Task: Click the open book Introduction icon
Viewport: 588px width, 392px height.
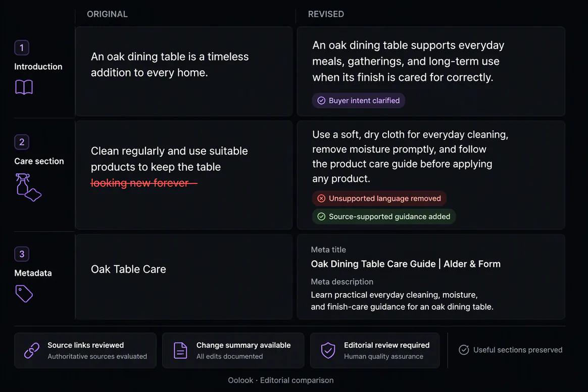Action: coord(24,87)
